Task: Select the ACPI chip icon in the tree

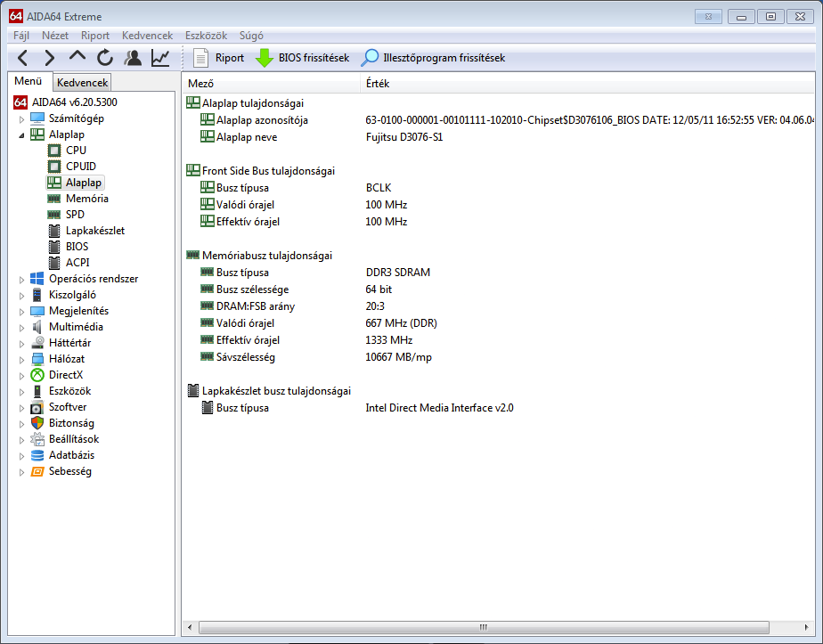Action: [x=54, y=263]
